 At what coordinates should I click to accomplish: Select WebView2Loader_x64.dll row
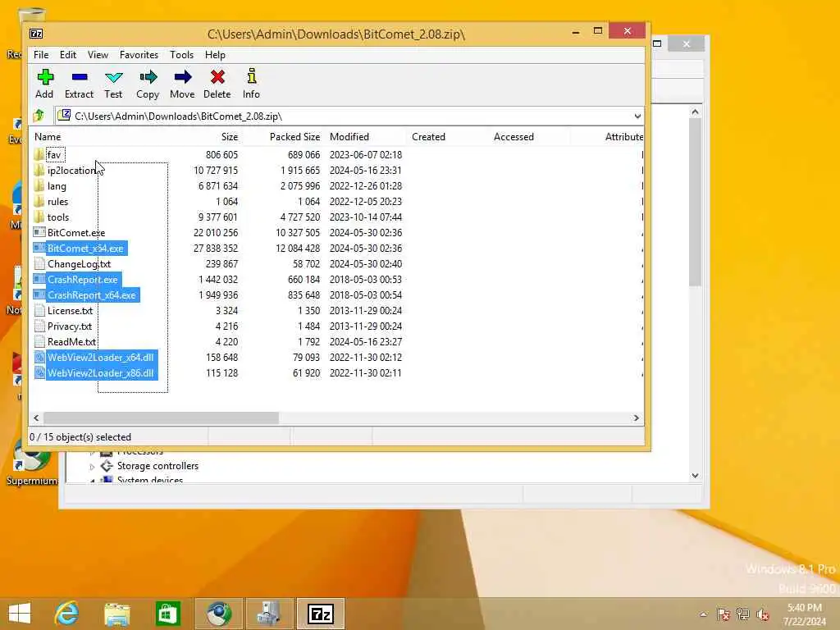[95, 358]
